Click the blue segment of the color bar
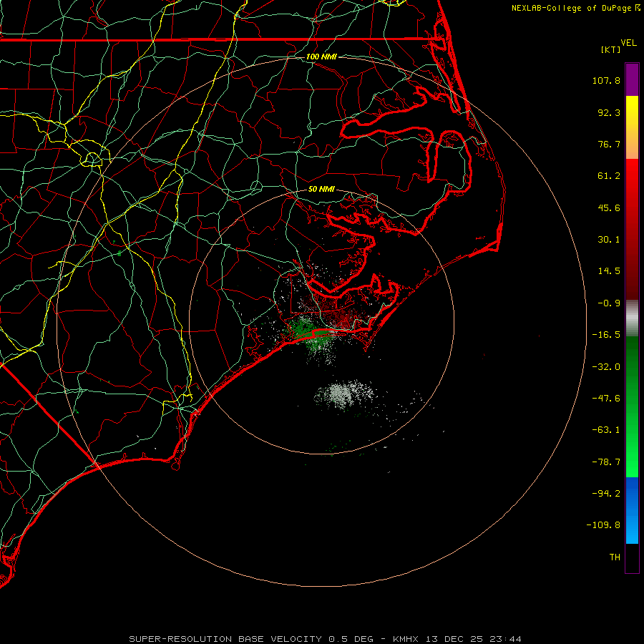Screen dimensions: 644x644 pos(632,510)
